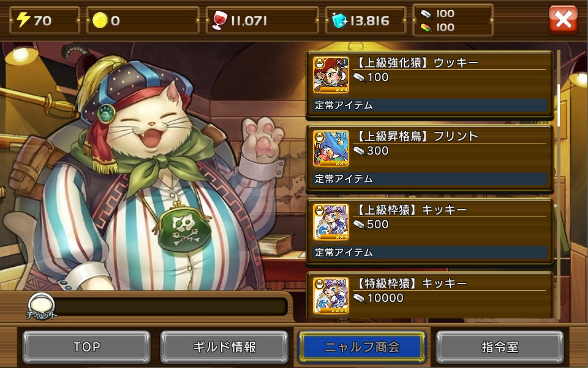Click the chat message input bar

click(x=171, y=307)
